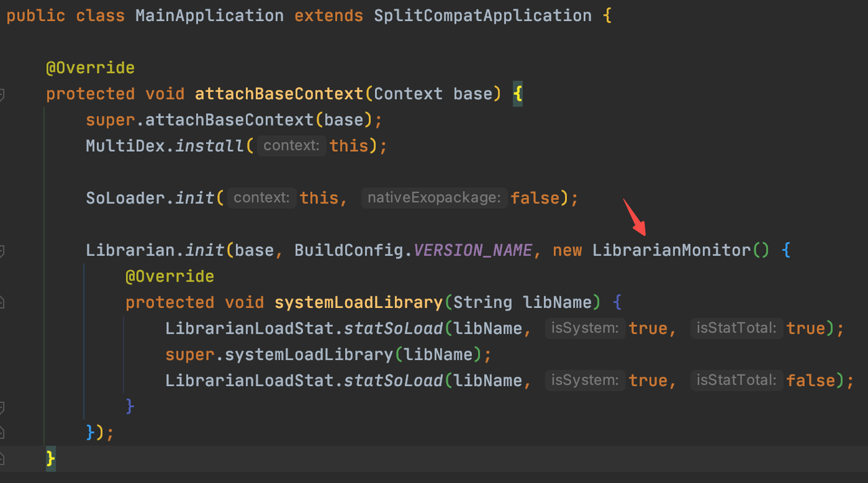Click the SoLoader class reference
Image resolution: width=868 pixels, height=483 pixels.
tap(125, 198)
